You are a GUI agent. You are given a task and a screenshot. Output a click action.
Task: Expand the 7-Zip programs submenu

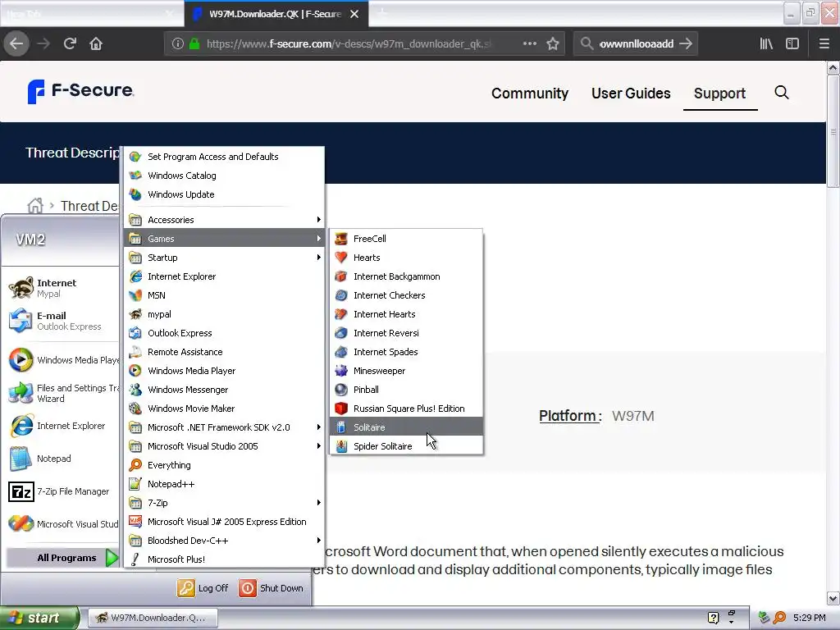coord(224,503)
